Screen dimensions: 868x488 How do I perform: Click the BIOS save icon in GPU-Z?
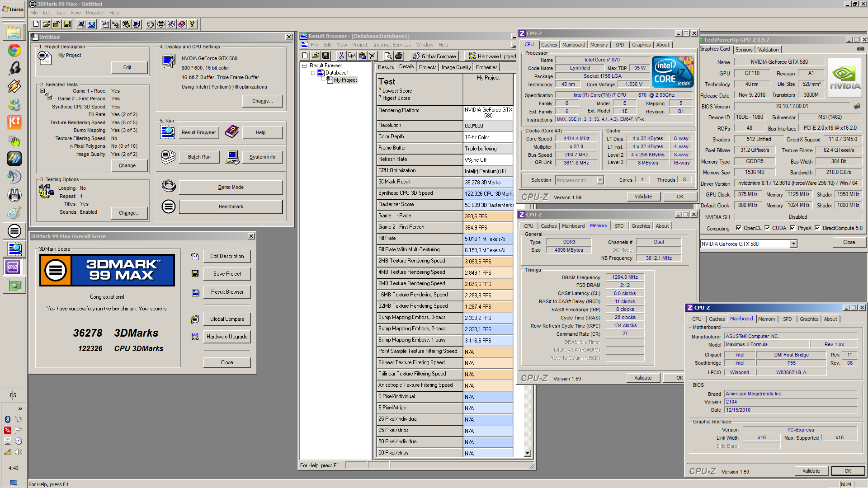(857, 106)
